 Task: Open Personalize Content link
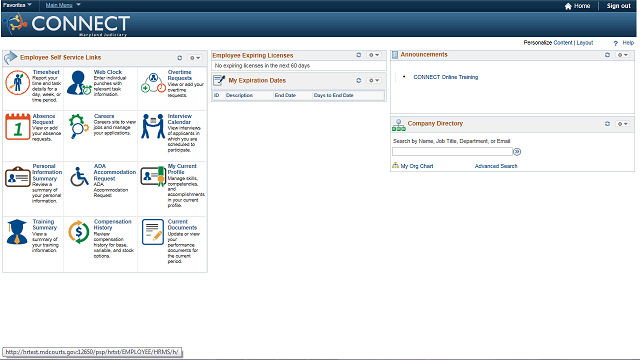(563, 43)
